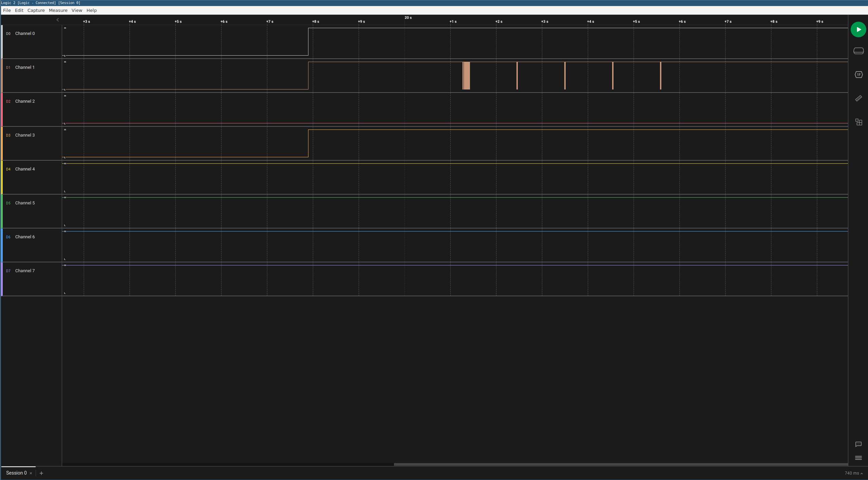The image size is (868, 480).
Task: Collapse the channel labels sidebar chevron
Action: 57,20
